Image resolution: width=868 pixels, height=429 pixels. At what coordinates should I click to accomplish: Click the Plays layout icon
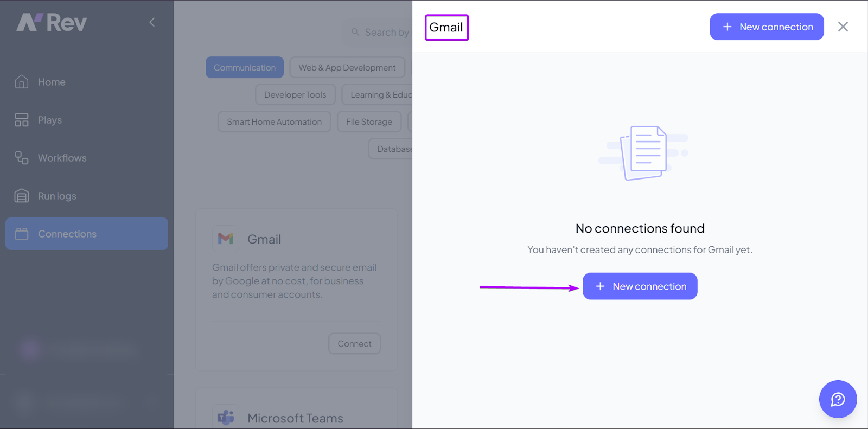point(22,120)
